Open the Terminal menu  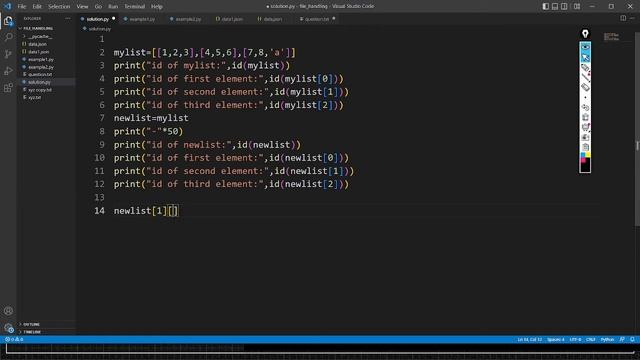(x=134, y=7)
